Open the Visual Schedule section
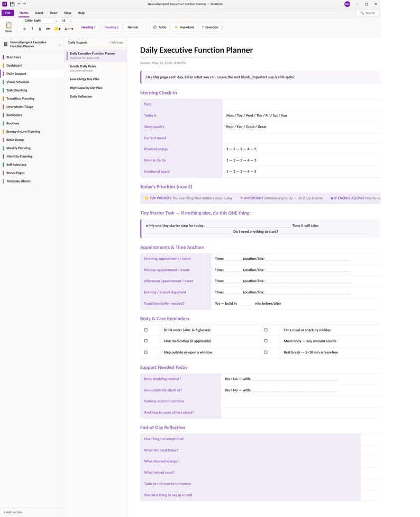 pyautogui.click(x=32, y=82)
